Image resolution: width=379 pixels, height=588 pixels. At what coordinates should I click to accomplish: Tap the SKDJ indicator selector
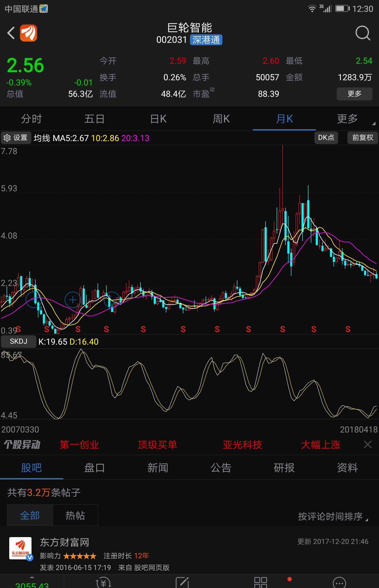tap(18, 341)
